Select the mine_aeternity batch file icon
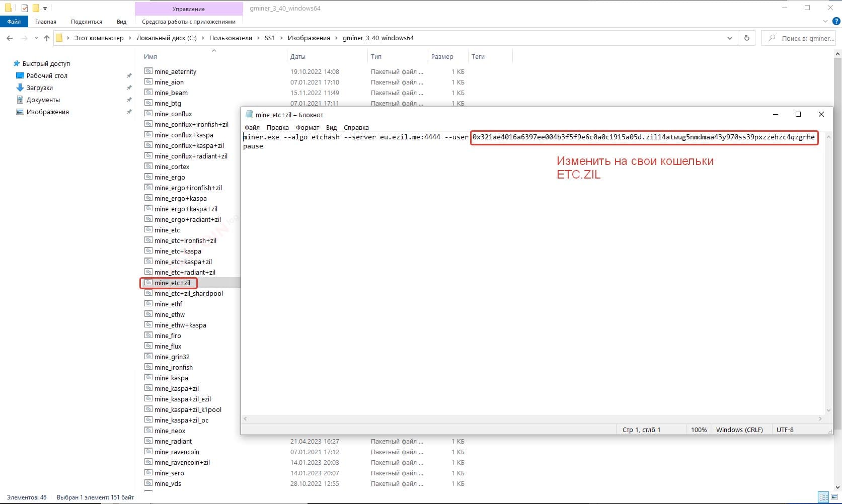The height and width of the screenshot is (504, 842). (x=148, y=71)
